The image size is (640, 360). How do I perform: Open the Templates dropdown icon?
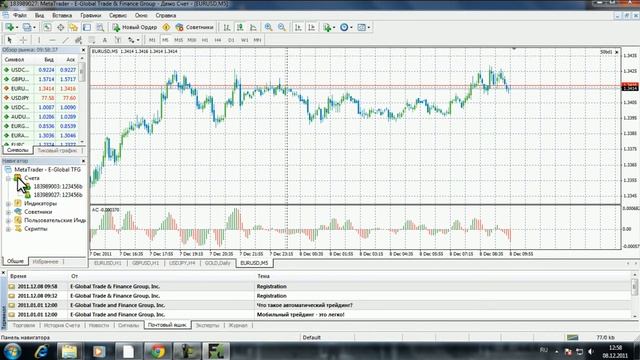(x=363, y=27)
